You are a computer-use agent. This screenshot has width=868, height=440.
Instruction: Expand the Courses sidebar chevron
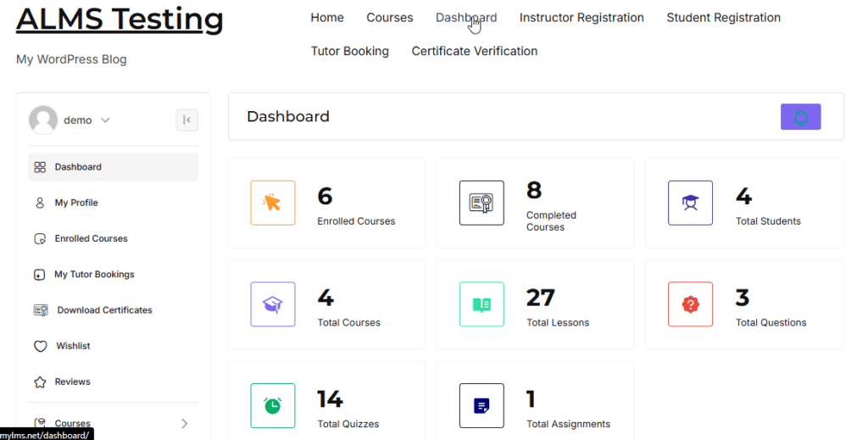tap(184, 423)
